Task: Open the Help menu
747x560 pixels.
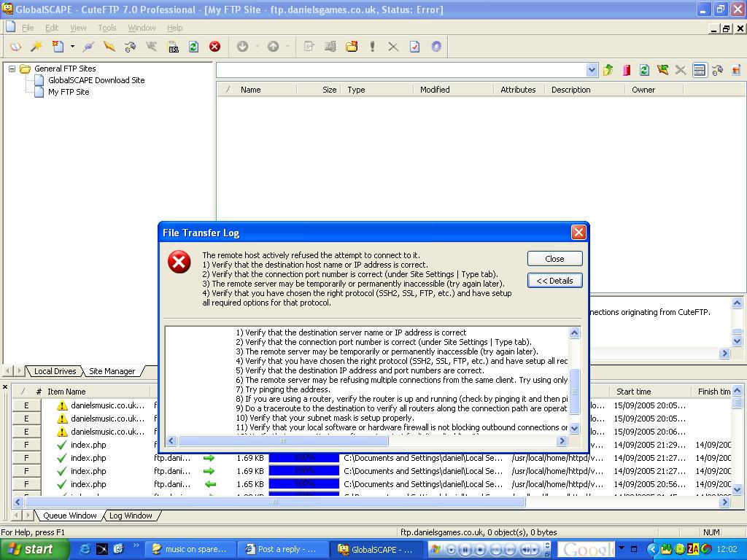Action: tap(174, 28)
